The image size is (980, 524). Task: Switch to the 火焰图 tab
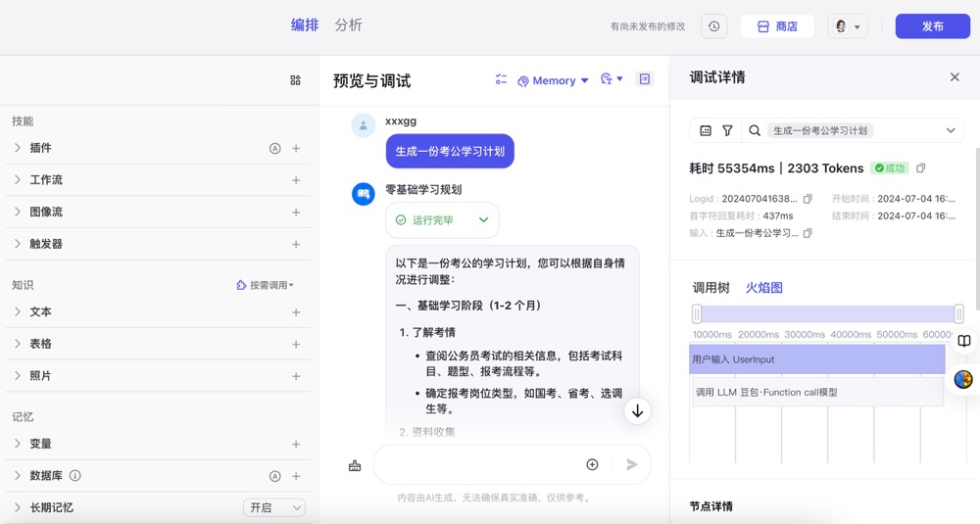[763, 287]
